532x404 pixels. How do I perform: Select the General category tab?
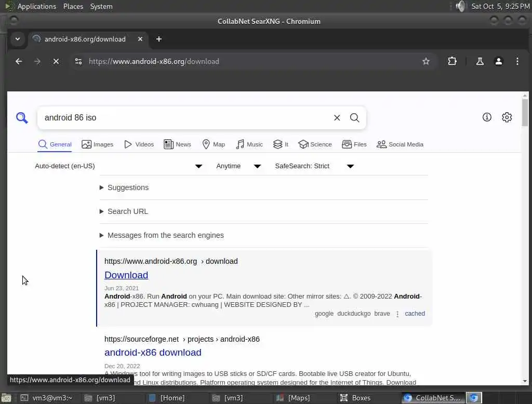pyautogui.click(x=55, y=144)
